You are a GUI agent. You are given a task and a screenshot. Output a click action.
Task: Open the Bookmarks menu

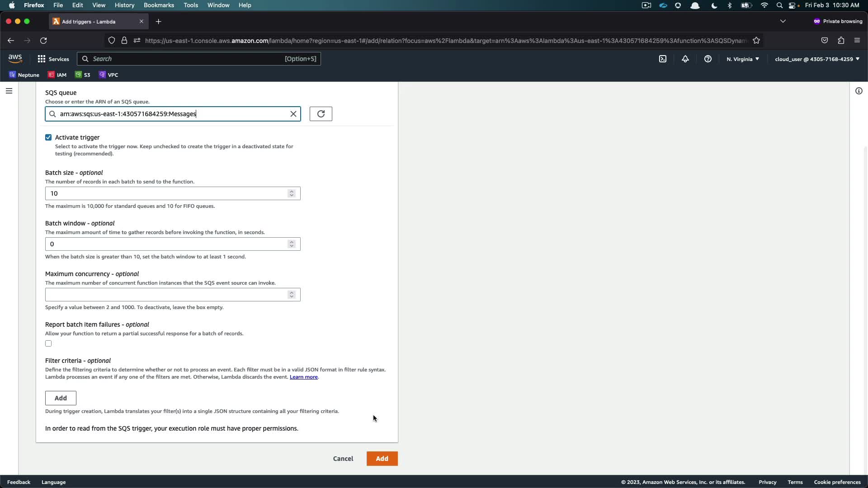point(159,5)
